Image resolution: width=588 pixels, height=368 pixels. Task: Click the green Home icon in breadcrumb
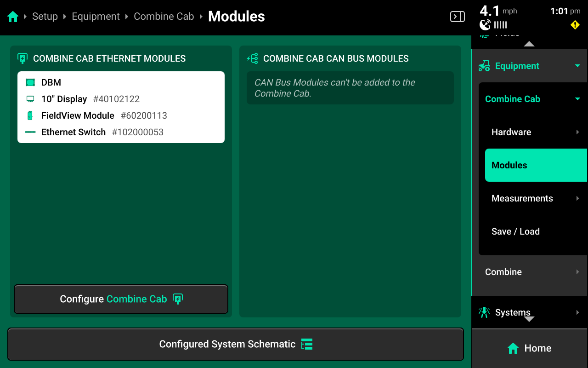[x=13, y=17]
